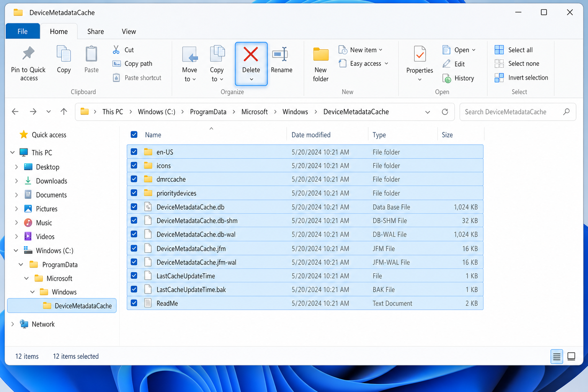588x392 pixels.
Task: Click the Move to icon
Action: (190, 54)
